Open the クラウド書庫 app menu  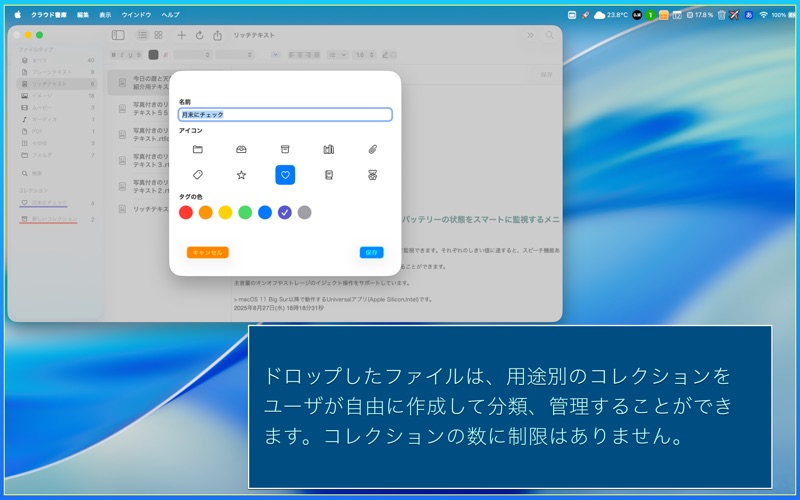tap(49, 15)
